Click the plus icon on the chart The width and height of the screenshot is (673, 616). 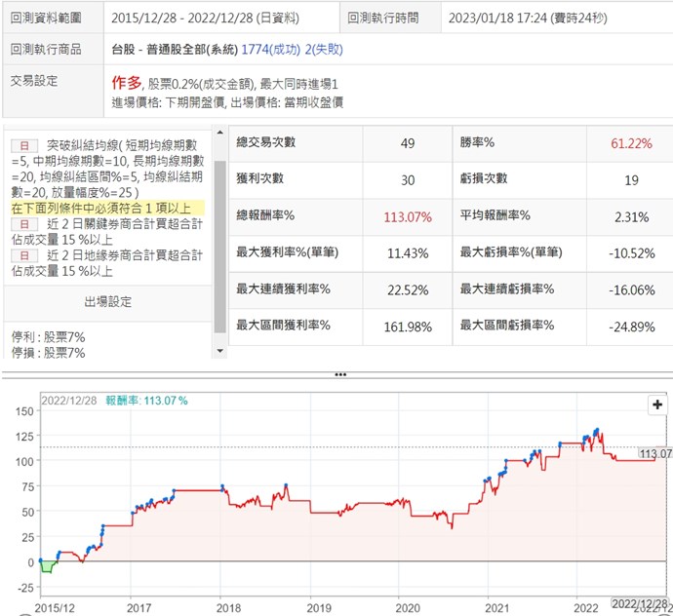tap(656, 404)
